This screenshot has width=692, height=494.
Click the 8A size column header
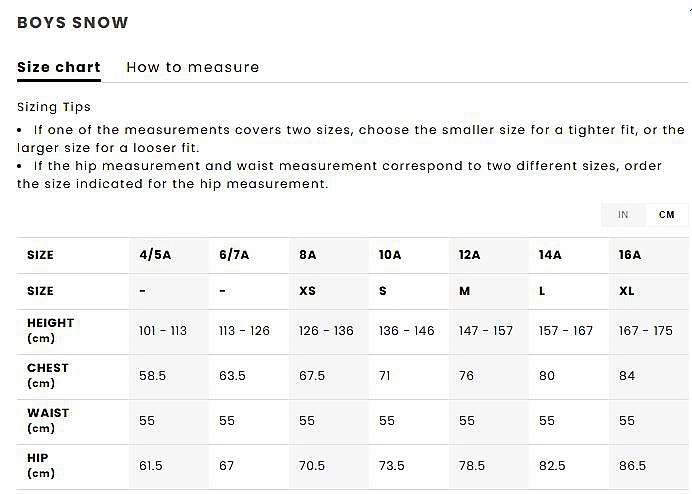coord(308,255)
